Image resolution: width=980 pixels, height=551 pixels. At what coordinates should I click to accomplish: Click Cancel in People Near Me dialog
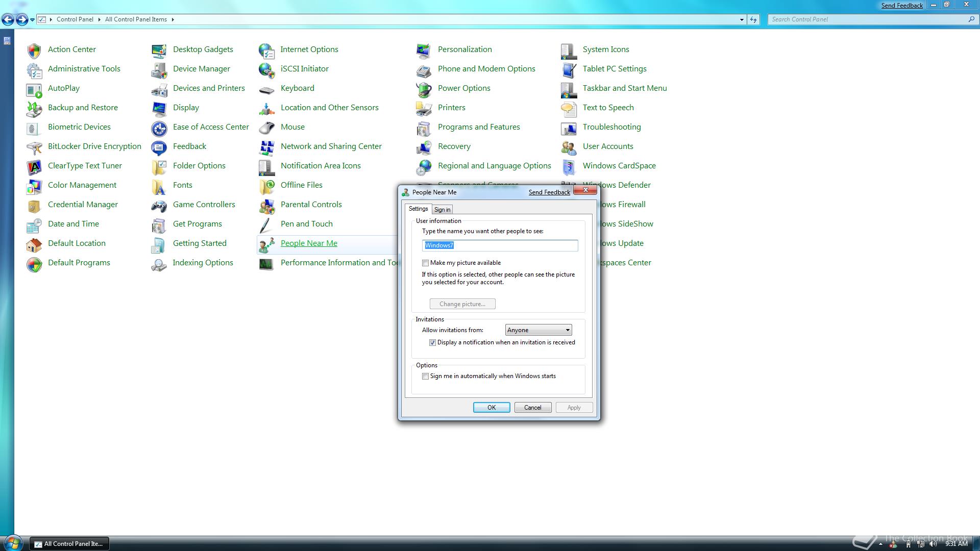(x=532, y=407)
